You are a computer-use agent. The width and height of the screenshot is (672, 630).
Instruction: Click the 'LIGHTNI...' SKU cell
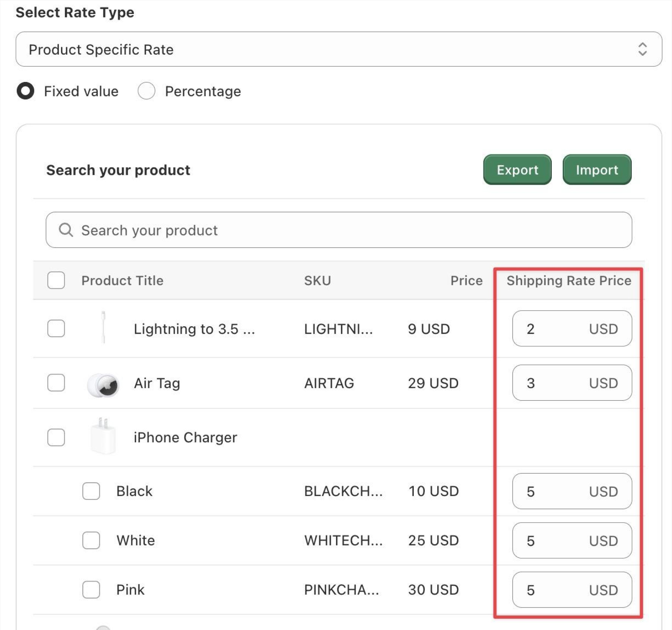(x=338, y=329)
